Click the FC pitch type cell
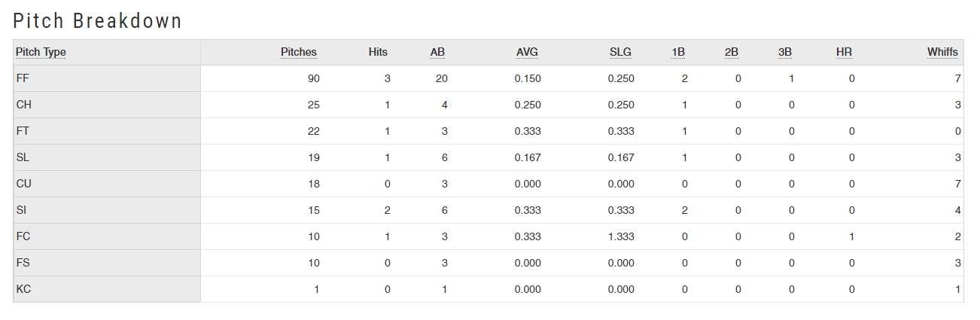Screen dimensions: 980x320 tap(107, 236)
